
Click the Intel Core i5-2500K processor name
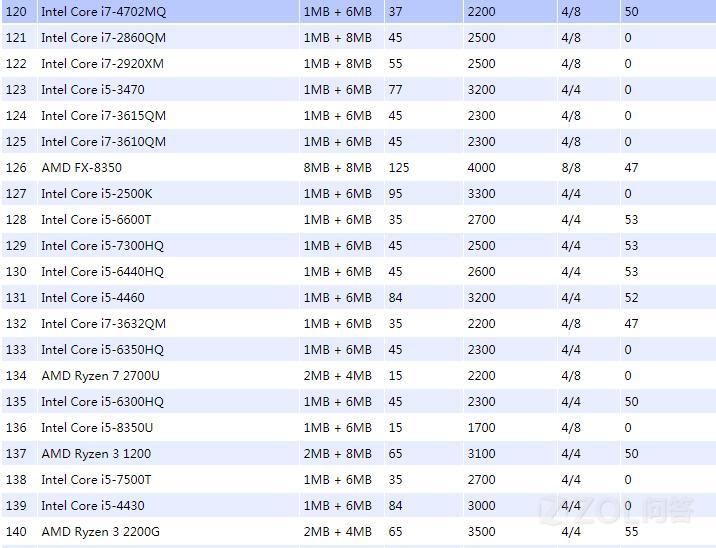[x=96, y=193]
